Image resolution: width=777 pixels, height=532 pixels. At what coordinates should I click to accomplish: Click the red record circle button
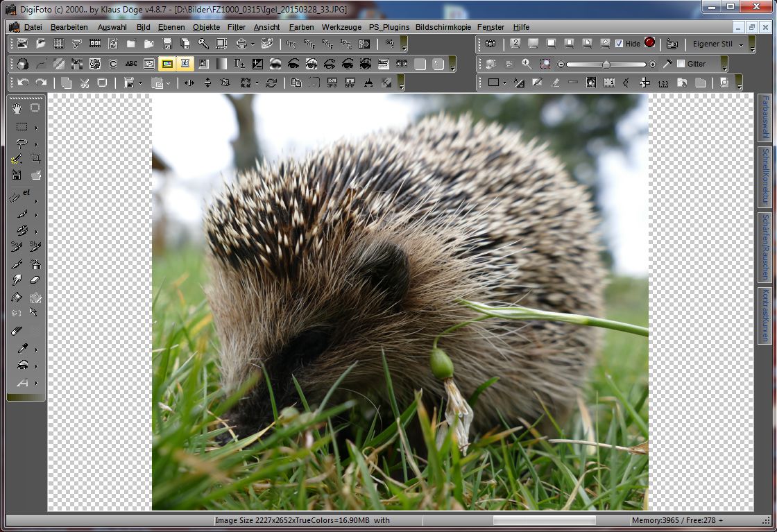click(x=649, y=42)
